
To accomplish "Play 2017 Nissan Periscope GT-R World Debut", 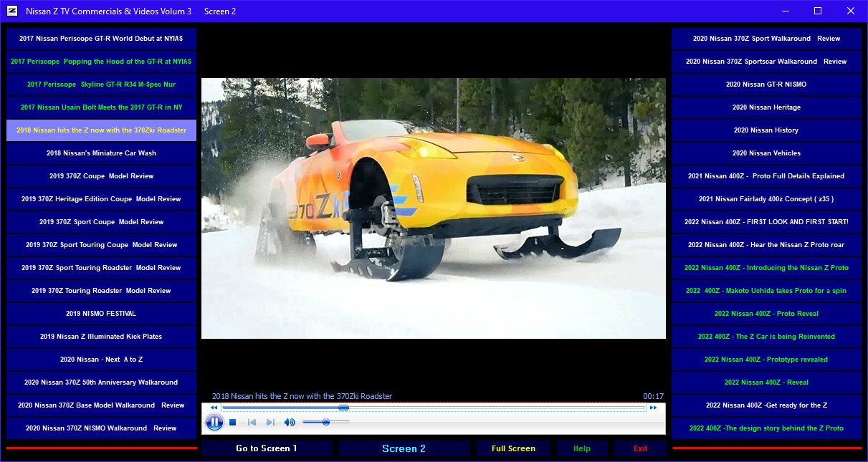I will click(x=101, y=39).
